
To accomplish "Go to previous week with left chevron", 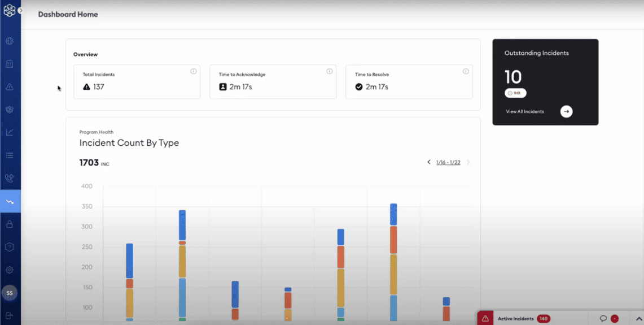I will point(429,162).
